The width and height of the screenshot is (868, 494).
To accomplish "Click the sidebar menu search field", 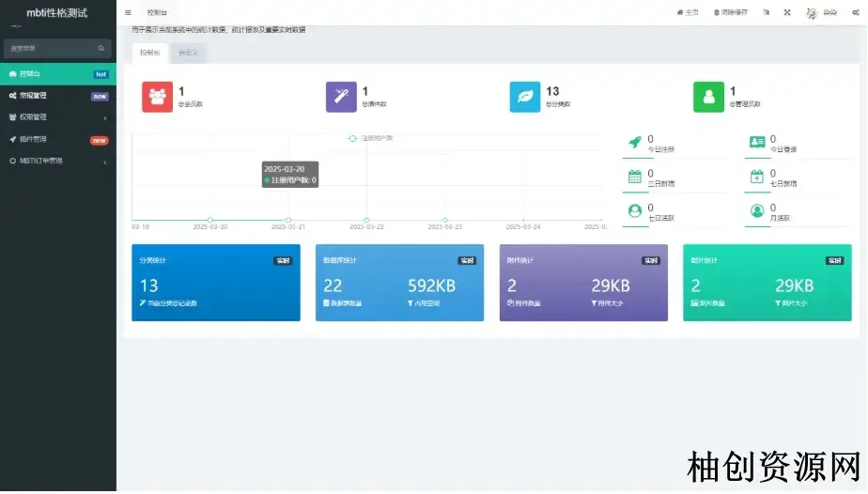I will (x=52, y=48).
